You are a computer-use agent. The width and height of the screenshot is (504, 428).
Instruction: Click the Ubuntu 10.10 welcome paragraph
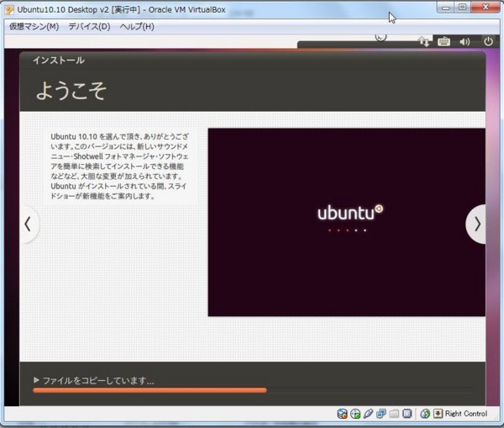[119, 166]
